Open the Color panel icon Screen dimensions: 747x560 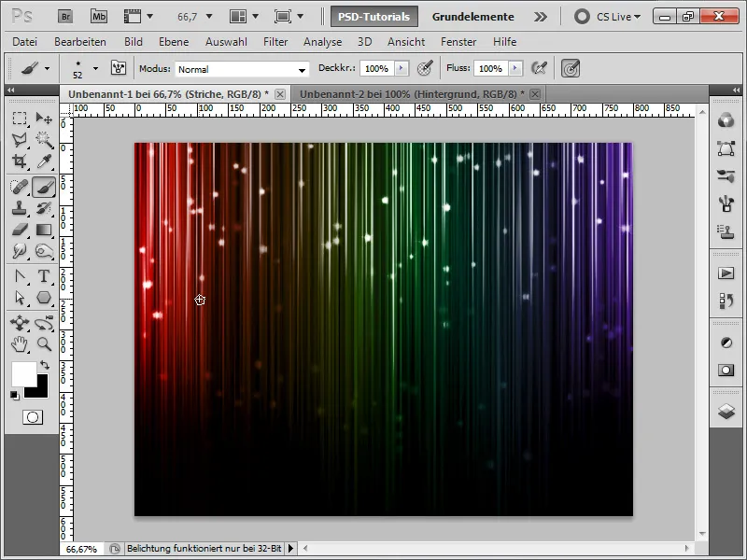pyautogui.click(x=726, y=120)
